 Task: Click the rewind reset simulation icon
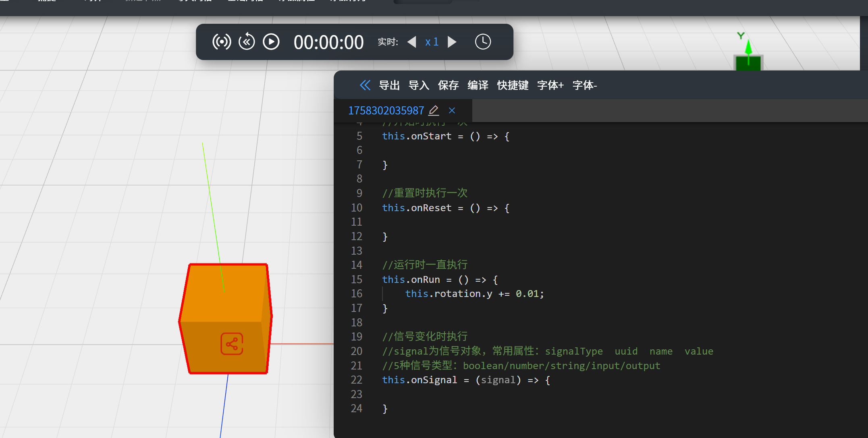247,42
